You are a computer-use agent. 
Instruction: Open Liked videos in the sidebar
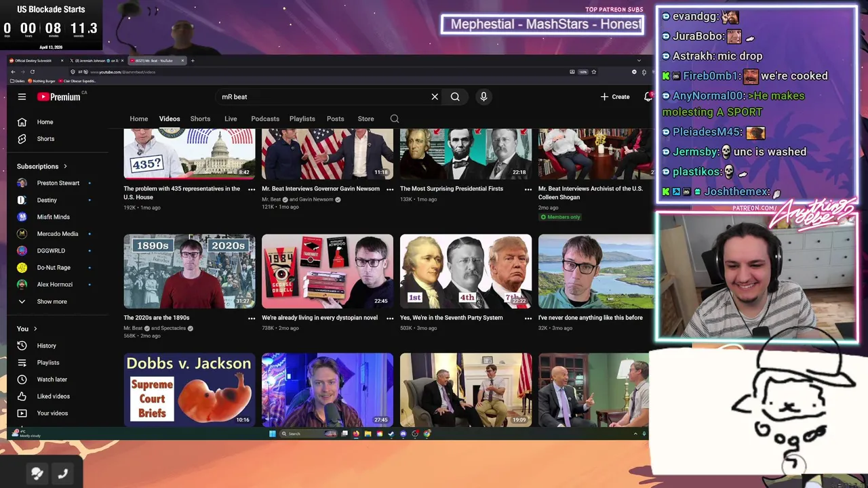coord(53,396)
